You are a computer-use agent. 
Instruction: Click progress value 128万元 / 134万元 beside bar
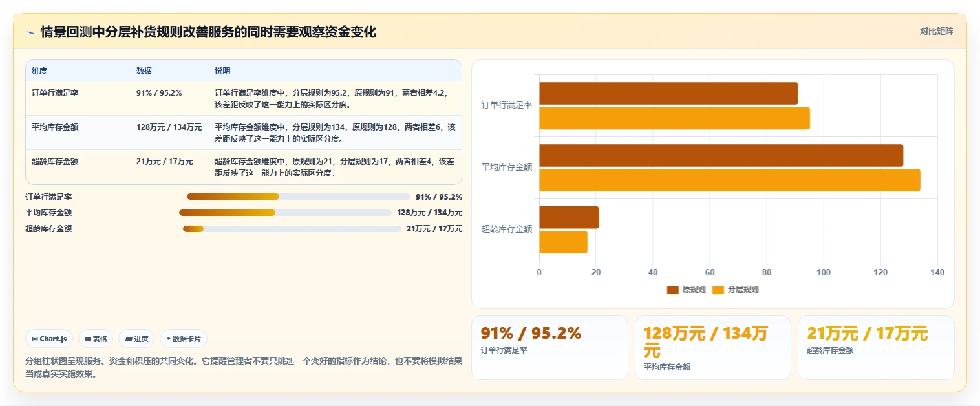(x=430, y=213)
